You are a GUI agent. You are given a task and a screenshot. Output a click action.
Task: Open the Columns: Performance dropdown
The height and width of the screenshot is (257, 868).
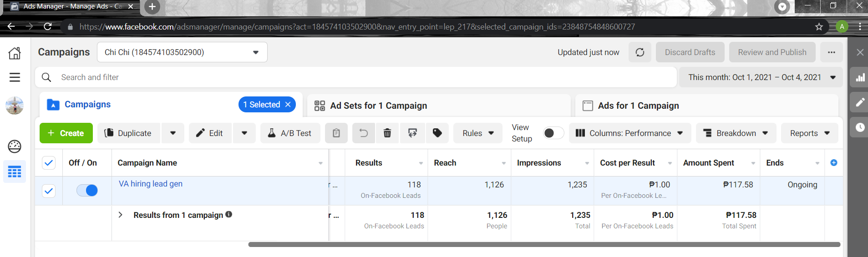point(630,133)
